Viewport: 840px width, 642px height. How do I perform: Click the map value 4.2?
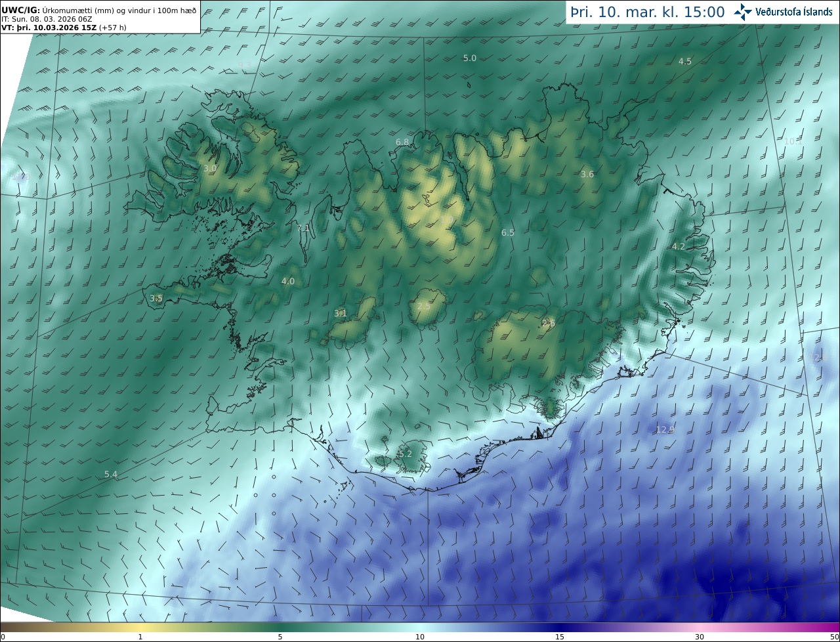[x=679, y=247]
